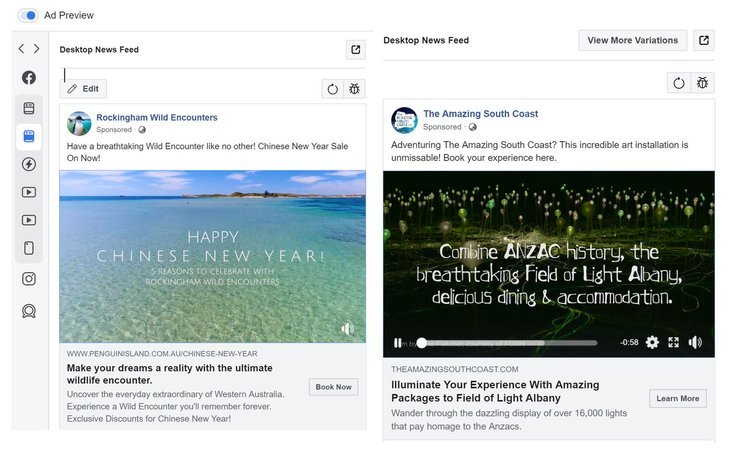Select the Desktop News Feed placement icon (highlighted blue)

(x=29, y=136)
